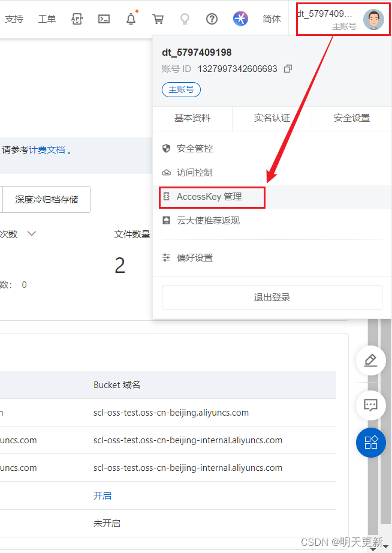The width and height of the screenshot is (392, 553).
Task: Open the blue grid apps floating button
Action: [371, 442]
